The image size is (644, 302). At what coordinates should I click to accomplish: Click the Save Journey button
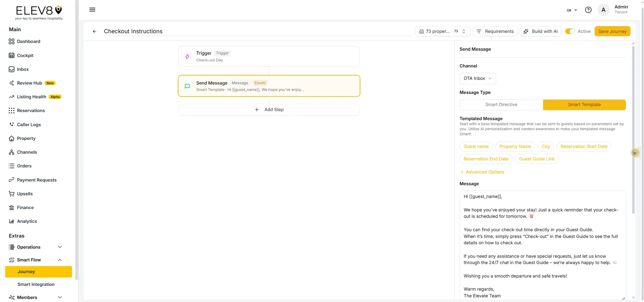612,31
